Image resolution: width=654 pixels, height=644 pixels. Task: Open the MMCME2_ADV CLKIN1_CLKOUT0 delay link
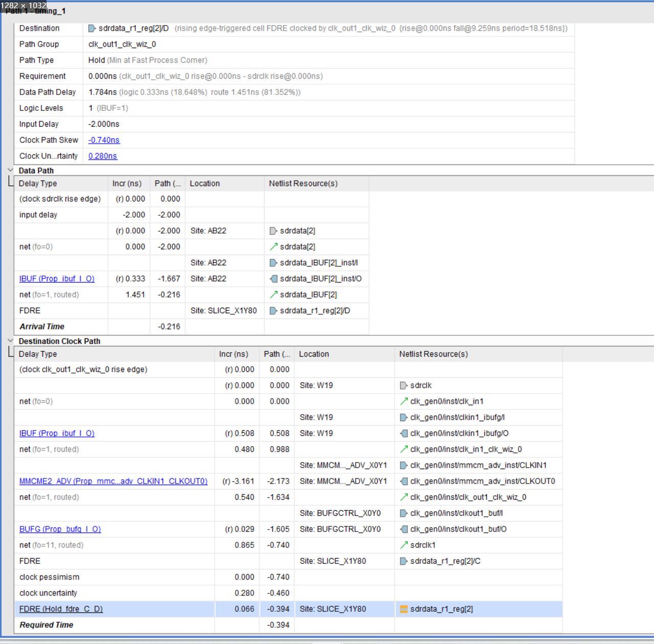113,481
